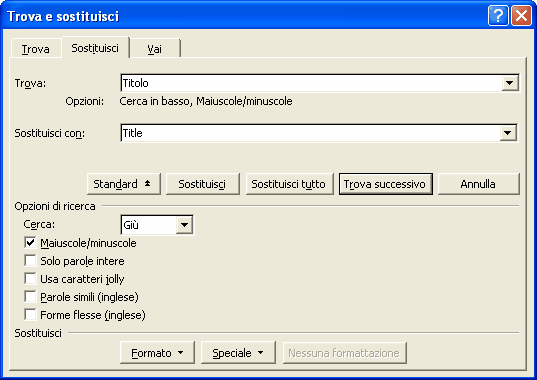Check Usa caratteri jolly option
The height and width of the screenshot is (380, 537).
click(x=30, y=279)
